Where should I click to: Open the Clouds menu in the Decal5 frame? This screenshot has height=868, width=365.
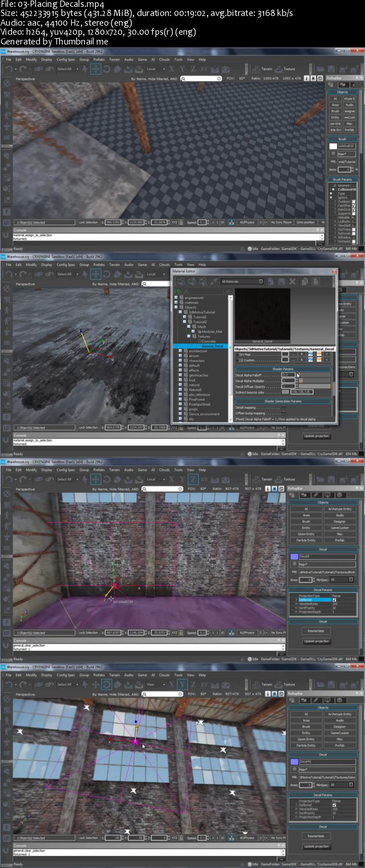pos(164,470)
